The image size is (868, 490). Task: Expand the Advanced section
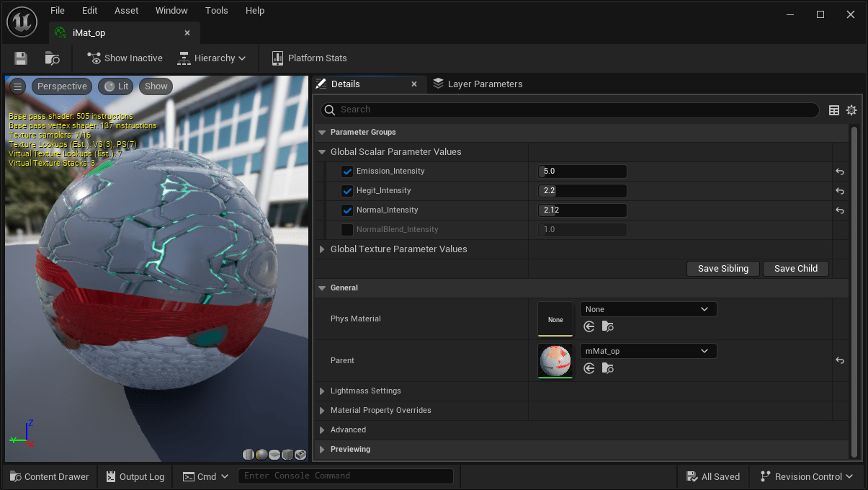[x=322, y=430]
